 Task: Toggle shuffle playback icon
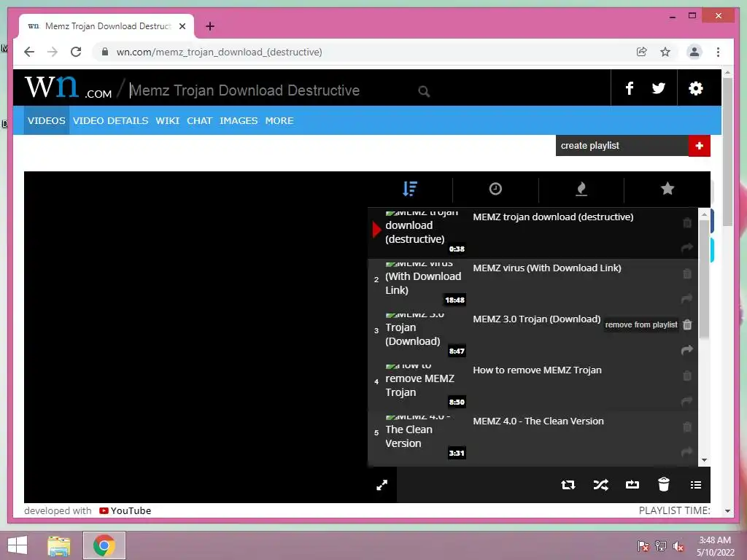[601, 485]
